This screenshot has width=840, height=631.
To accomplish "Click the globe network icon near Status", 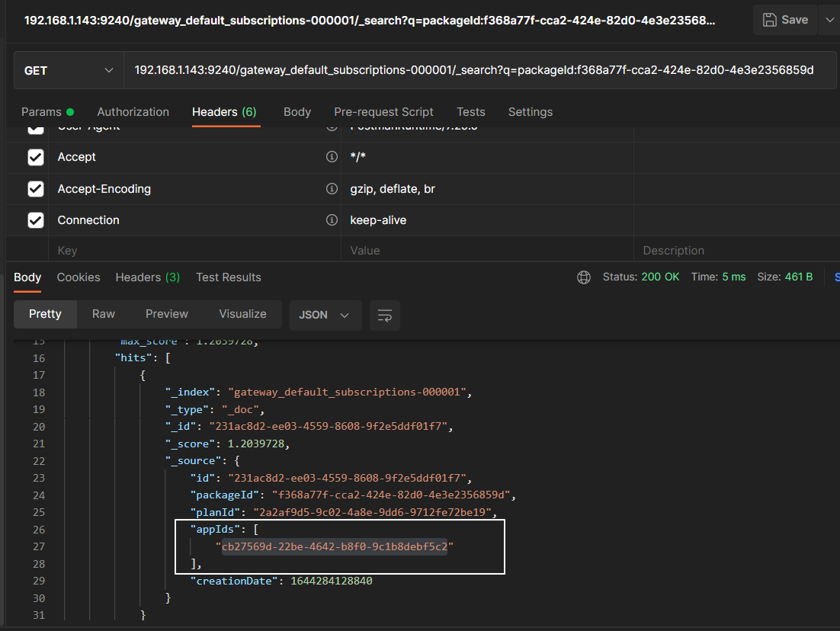I will pyautogui.click(x=584, y=277).
